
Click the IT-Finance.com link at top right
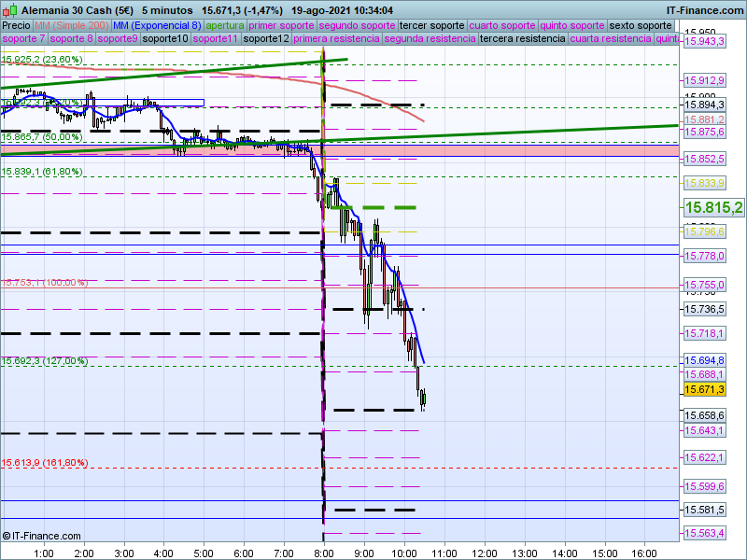point(704,9)
